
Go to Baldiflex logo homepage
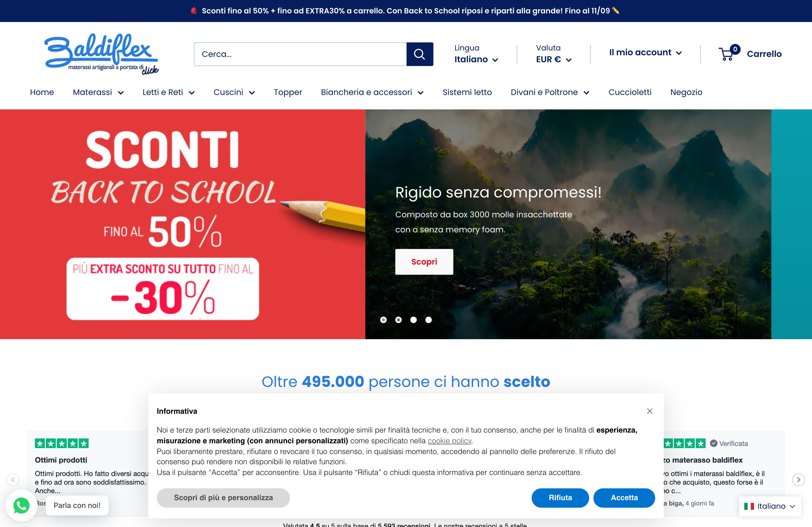[x=101, y=54]
